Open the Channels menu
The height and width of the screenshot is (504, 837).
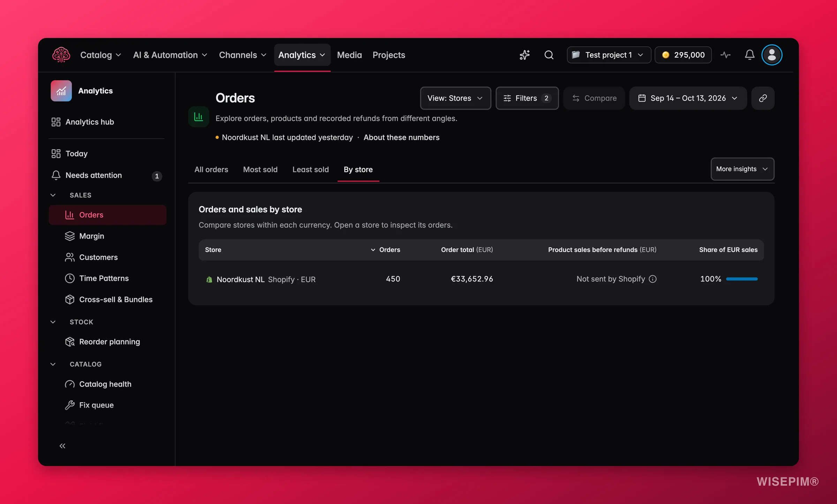click(x=242, y=55)
